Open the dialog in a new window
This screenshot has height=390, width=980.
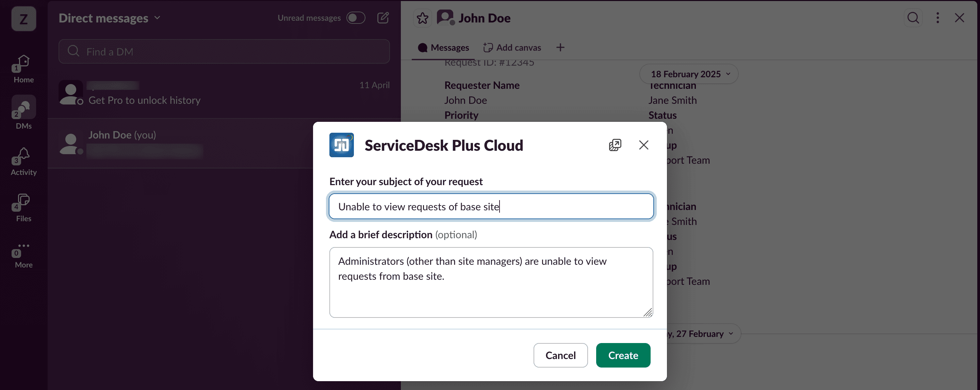tap(615, 145)
